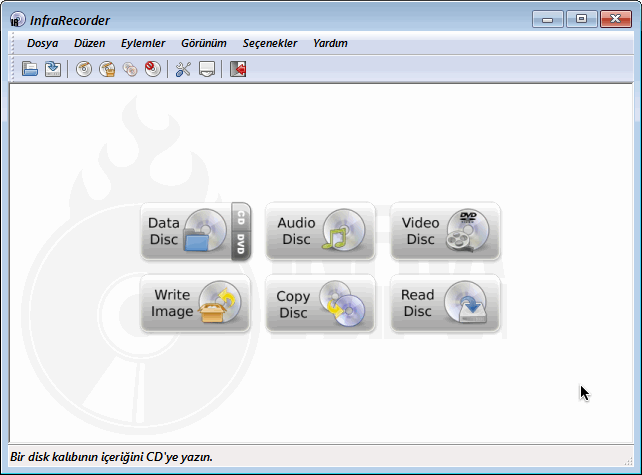Click the erase disc toolbar icon

pos(153,69)
